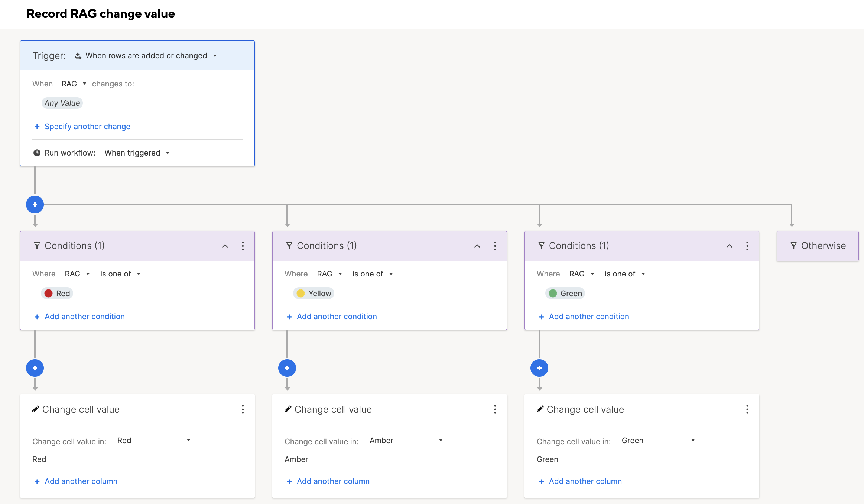Open the kebab menu on Red Conditions block
Image resolution: width=864 pixels, height=504 pixels.
click(x=243, y=246)
